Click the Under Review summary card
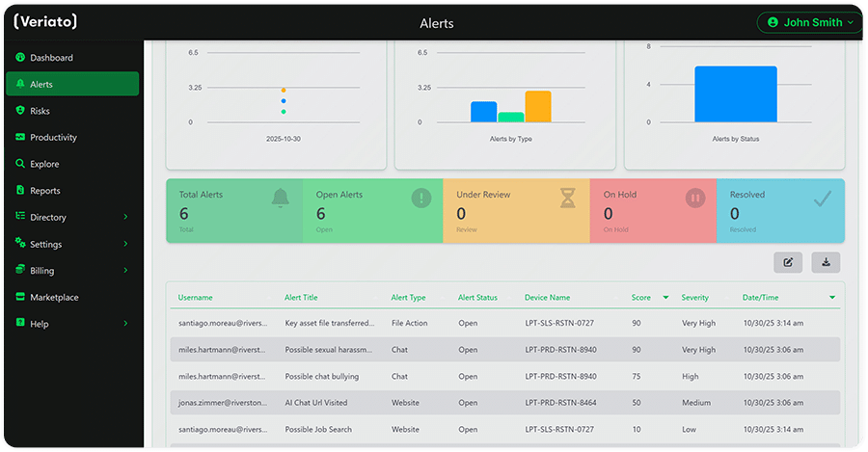Viewport: 868px width, 452px height. (516, 210)
